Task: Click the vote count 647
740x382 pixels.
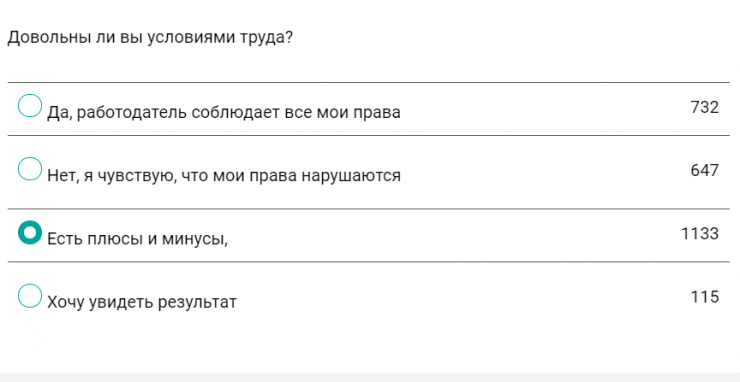Action: click(x=705, y=170)
